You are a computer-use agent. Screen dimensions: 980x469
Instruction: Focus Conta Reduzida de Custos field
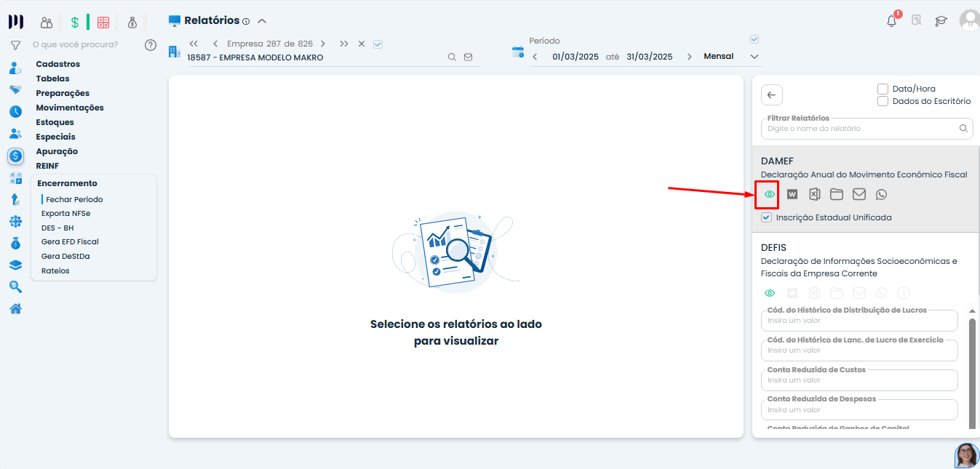[x=859, y=380]
